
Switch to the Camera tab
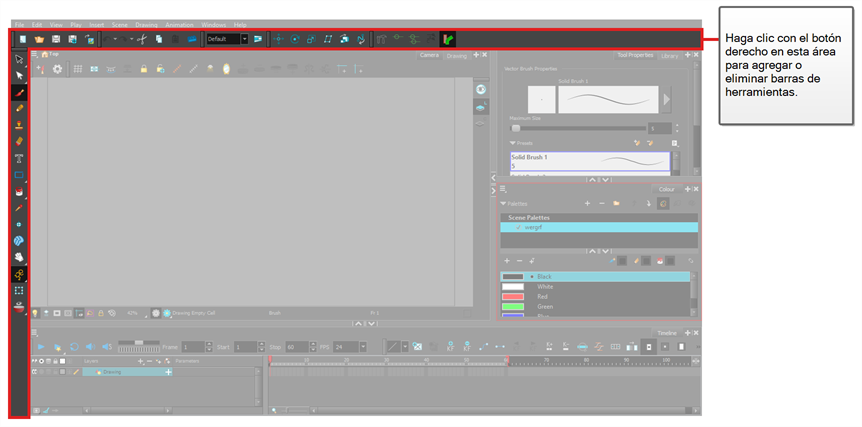(429, 55)
